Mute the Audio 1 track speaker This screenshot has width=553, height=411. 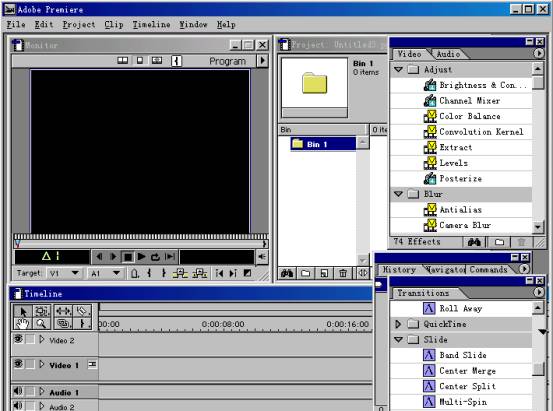coord(18,391)
